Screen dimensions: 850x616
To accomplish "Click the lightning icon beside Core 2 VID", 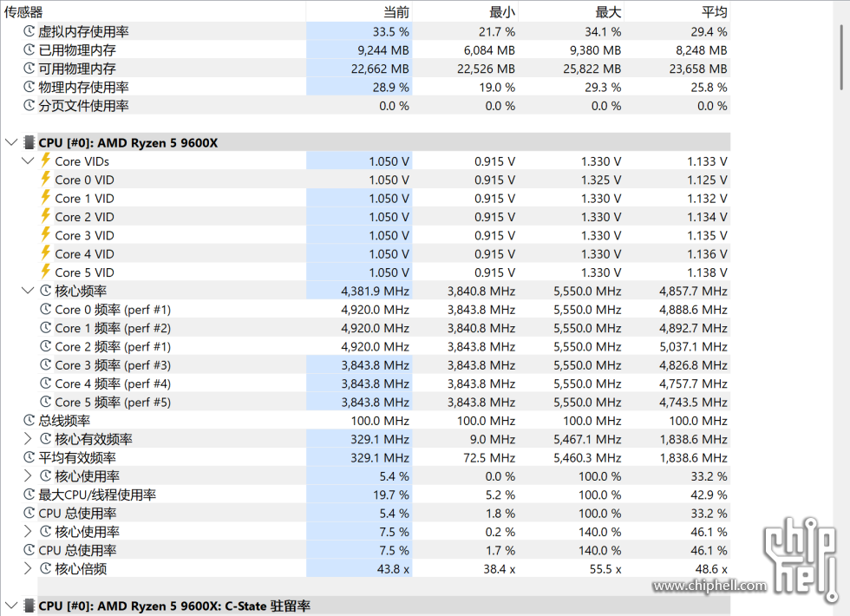I will pyautogui.click(x=46, y=216).
